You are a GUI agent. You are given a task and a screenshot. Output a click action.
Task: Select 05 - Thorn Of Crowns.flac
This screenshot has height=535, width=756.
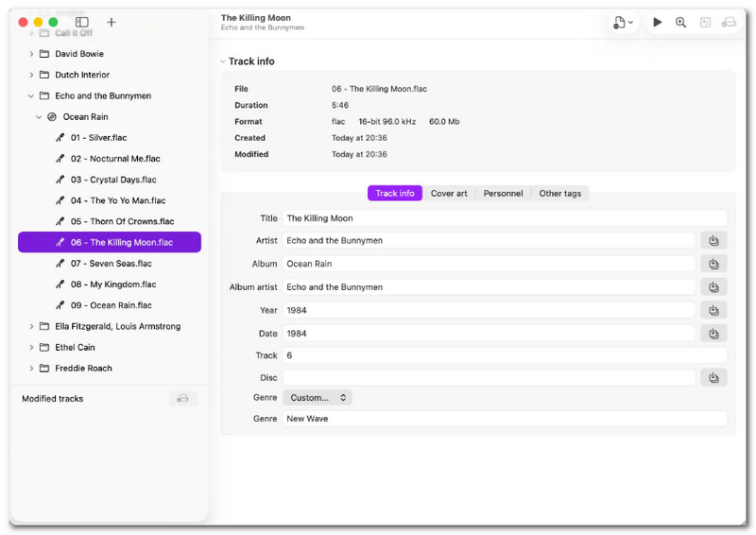point(110,221)
